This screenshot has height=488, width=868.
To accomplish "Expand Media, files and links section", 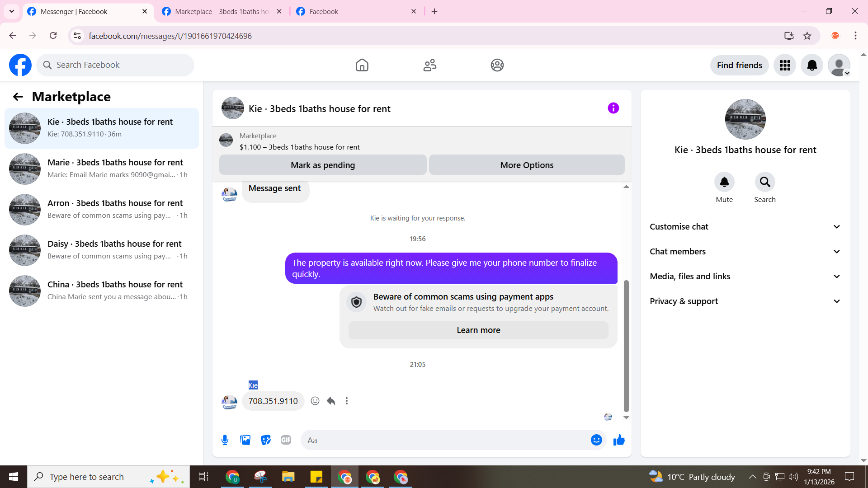I will point(745,277).
